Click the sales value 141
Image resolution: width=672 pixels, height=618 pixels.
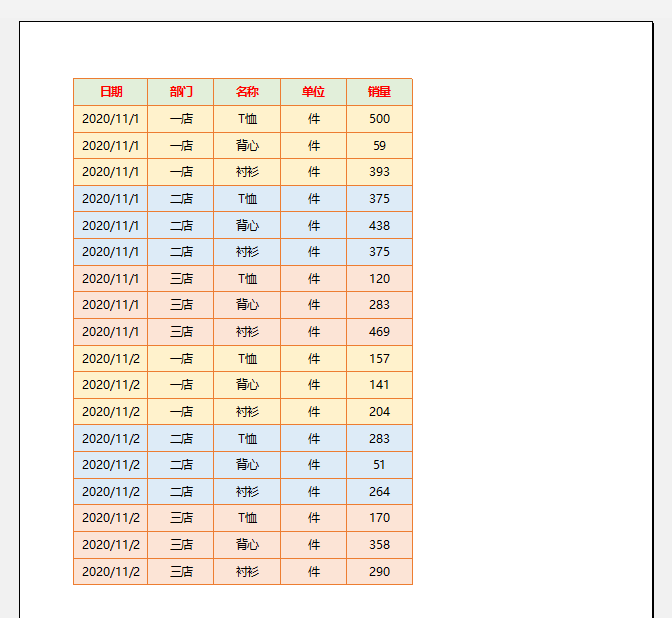point(379,385)
